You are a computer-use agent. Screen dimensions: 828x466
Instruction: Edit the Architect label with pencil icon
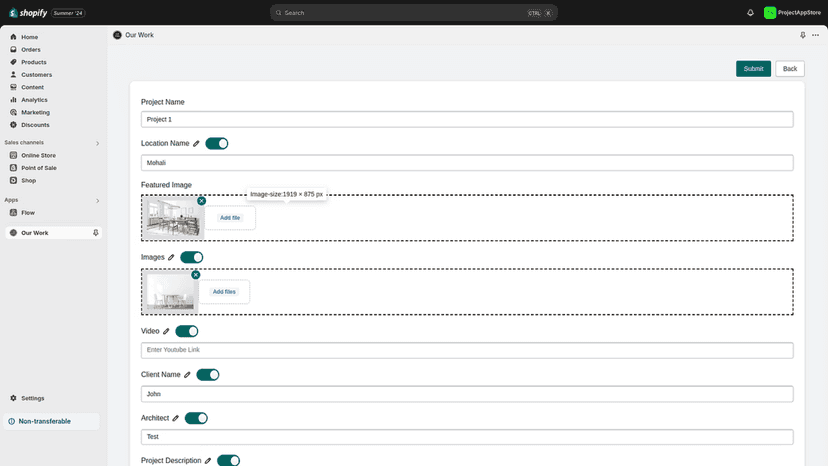point(176,418)
